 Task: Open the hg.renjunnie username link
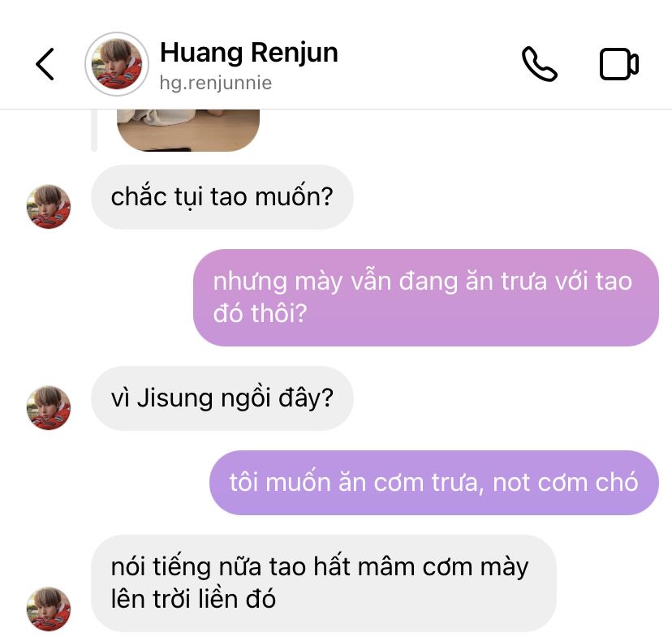pos(216,83)
